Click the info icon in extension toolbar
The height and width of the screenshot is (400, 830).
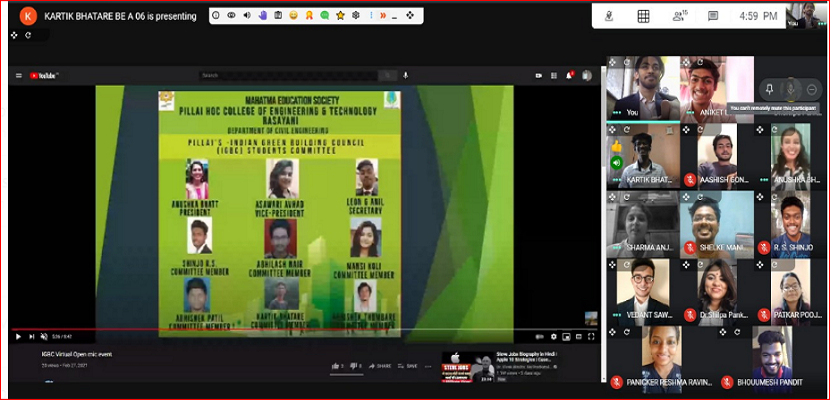click(216, 16)
